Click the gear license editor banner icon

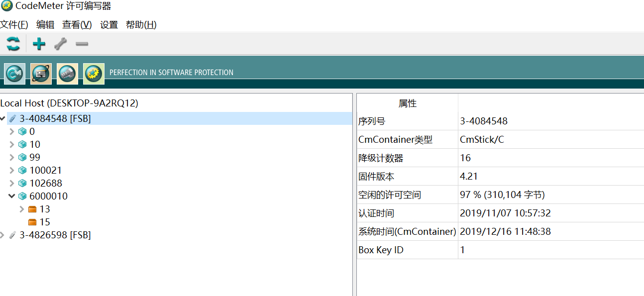94,74
